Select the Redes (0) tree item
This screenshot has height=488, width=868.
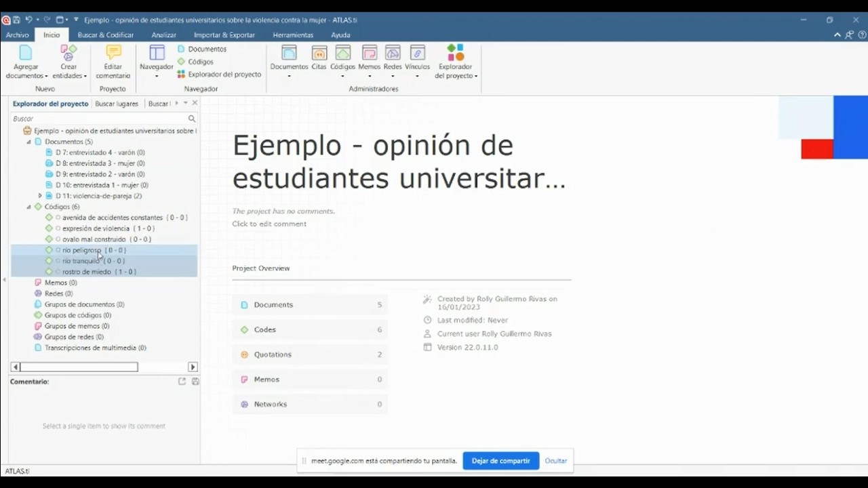54,293
